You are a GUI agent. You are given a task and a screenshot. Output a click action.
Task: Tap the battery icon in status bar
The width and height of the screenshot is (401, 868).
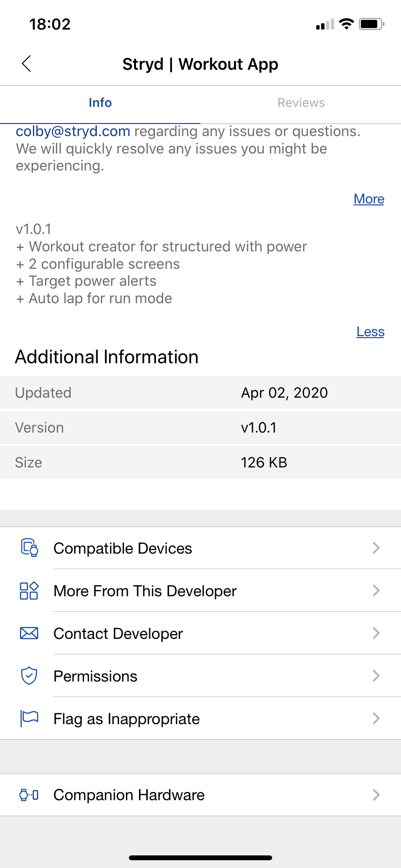[x=371, y=24]
